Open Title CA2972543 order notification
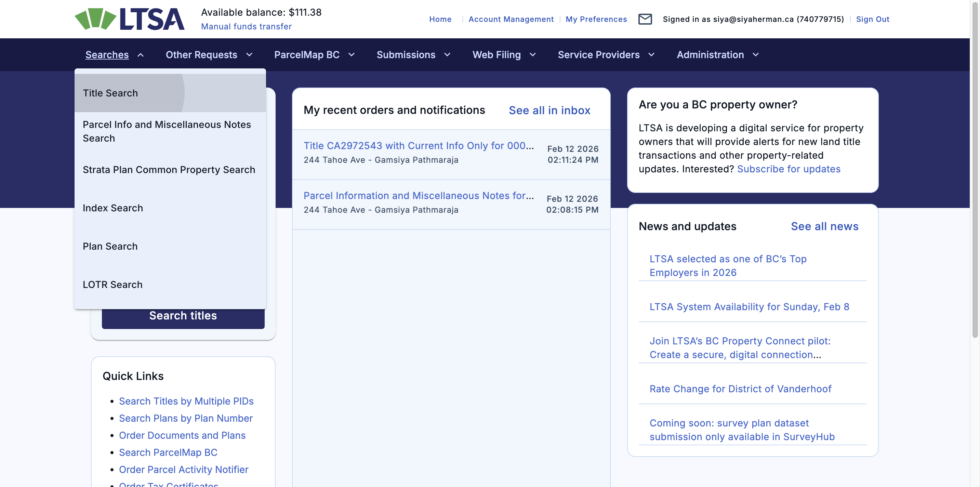This screenshot has width=980, height=487. (419, 146)
